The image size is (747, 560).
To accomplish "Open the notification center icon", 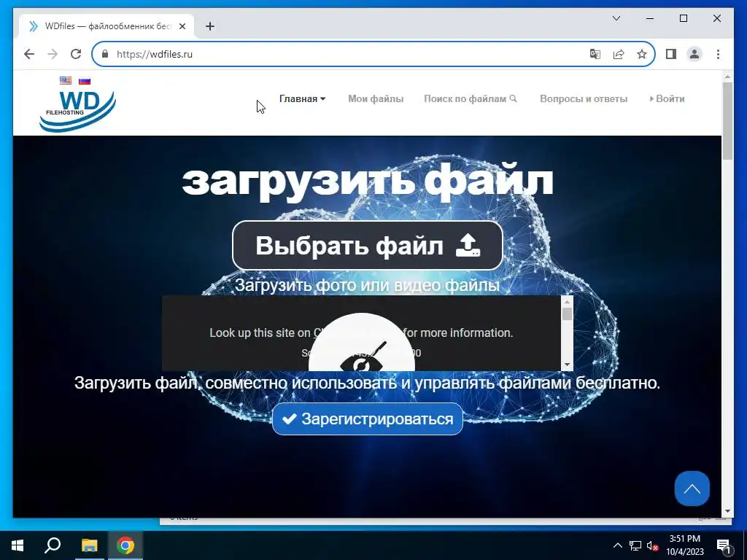I will click(724, 545).
